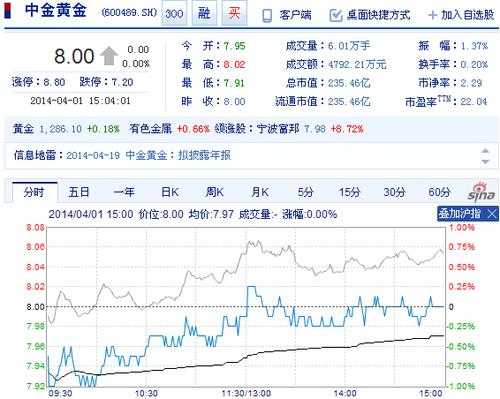
Task: Switch to the 日K chart tab
Action: (x=170, y=192)
